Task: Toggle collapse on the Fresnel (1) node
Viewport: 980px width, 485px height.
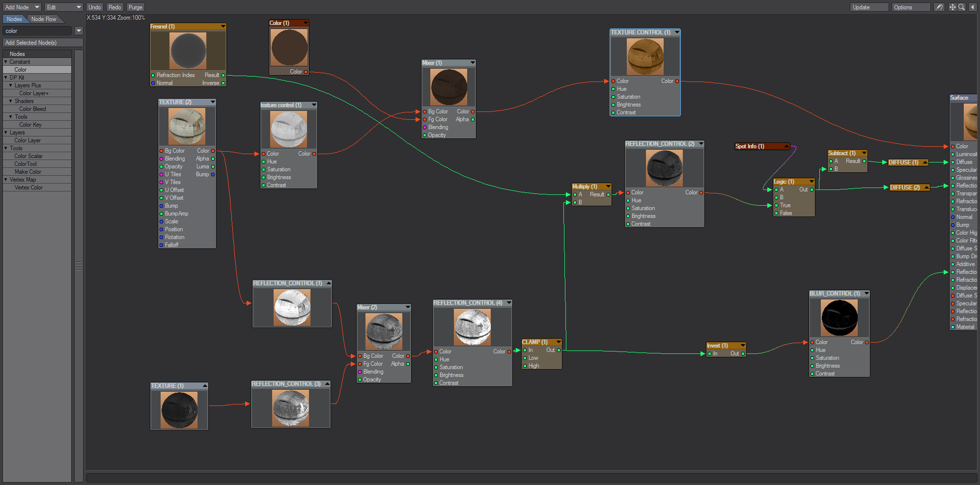Action: coord(223,27)
